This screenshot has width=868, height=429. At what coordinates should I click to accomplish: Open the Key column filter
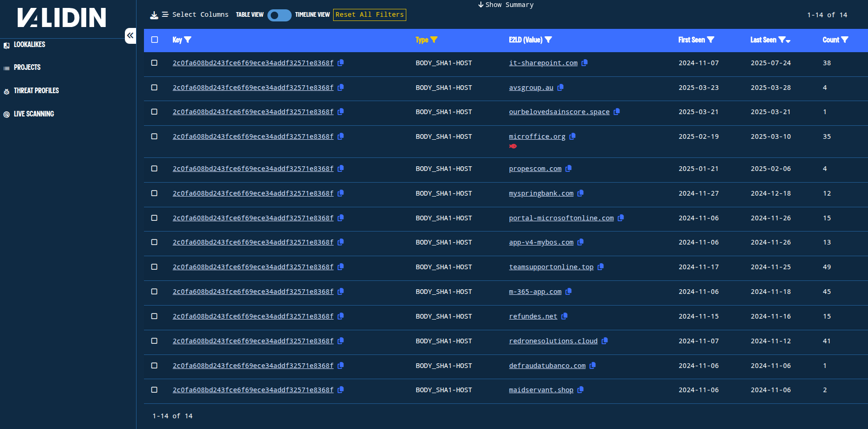coord(188,40)
